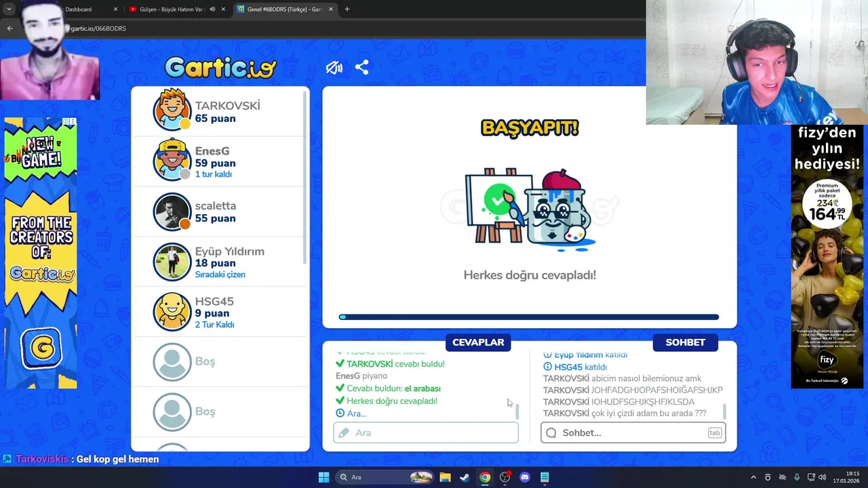Screen dimensions: 868x488
Task: Switch to the CEVAPLAR tab
Action: pos(478,342)
